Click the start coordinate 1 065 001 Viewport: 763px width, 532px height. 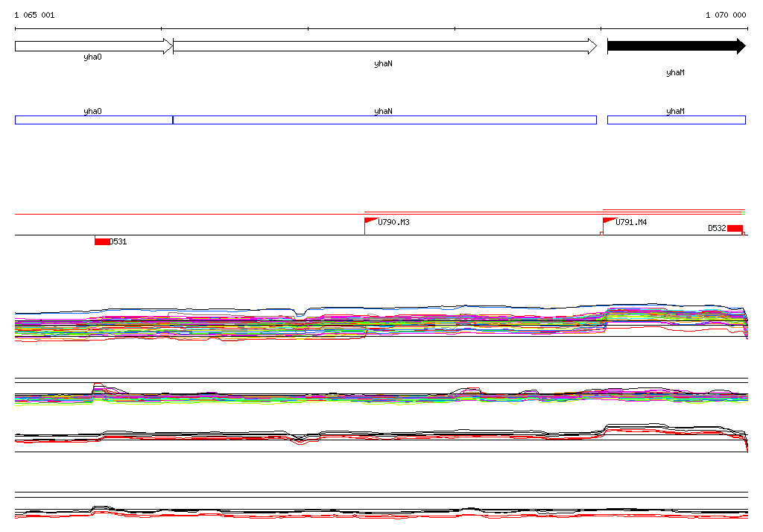click(x=34, y=15)
